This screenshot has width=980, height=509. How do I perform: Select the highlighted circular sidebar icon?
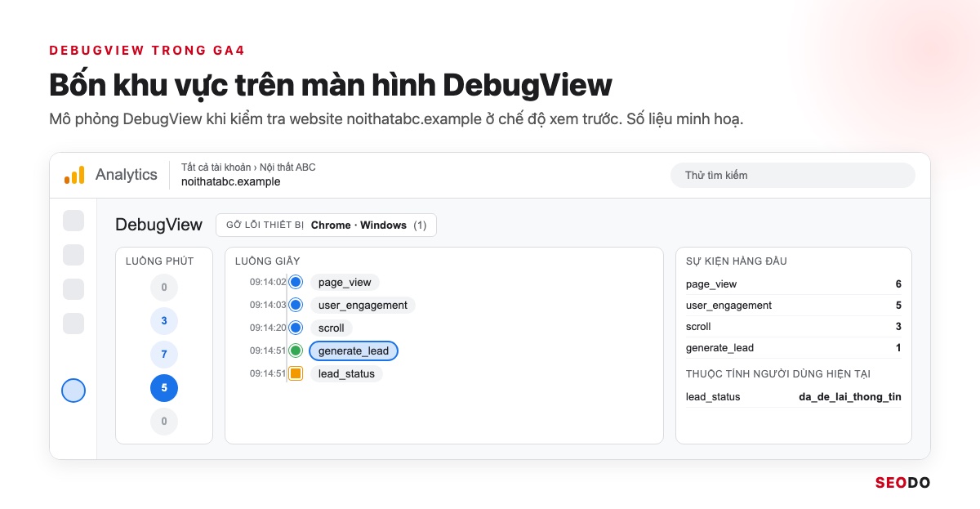73,391
